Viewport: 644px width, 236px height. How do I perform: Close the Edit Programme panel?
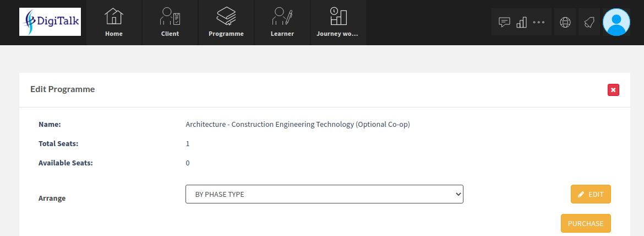613,90
